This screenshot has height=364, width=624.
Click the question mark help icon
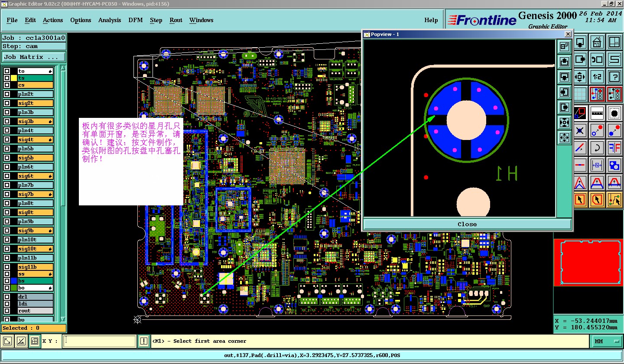[x=614, y=77]
